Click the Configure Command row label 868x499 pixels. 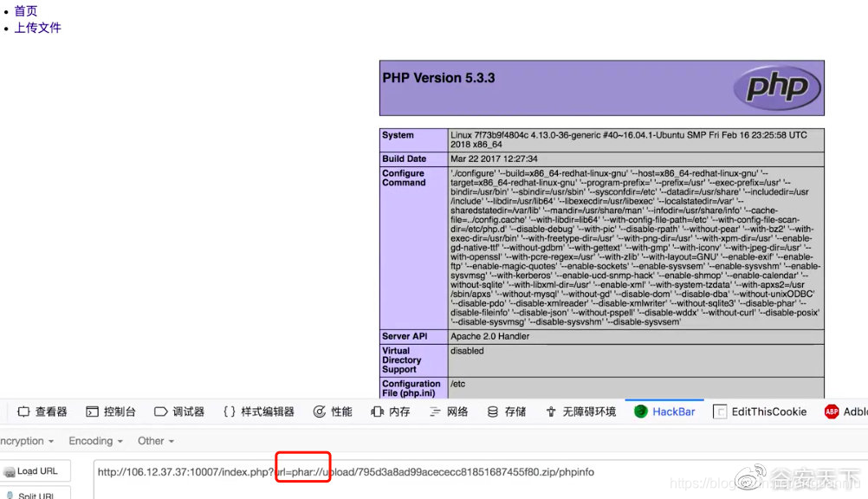[404, 178]
